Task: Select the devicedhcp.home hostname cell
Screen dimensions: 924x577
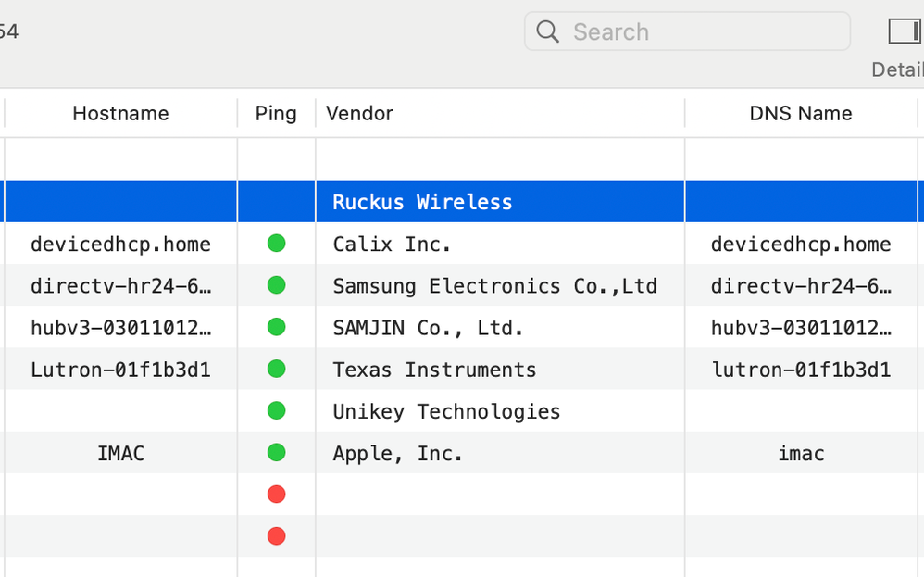Action: click(120, 245)
